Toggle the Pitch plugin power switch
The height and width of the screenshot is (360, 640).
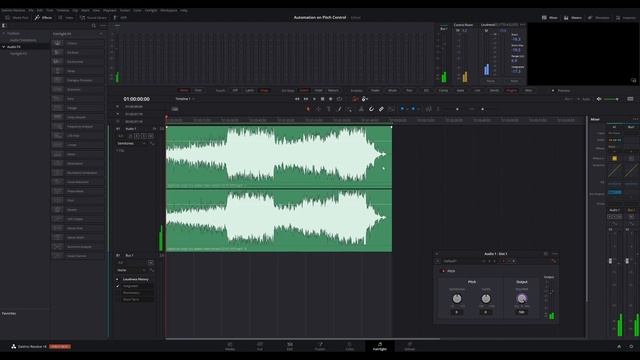[444, 271]
